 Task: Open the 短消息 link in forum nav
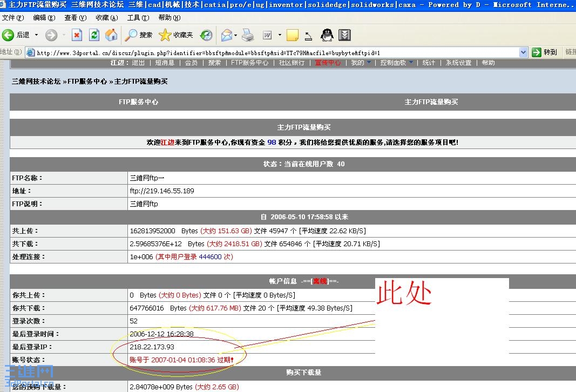165,63
